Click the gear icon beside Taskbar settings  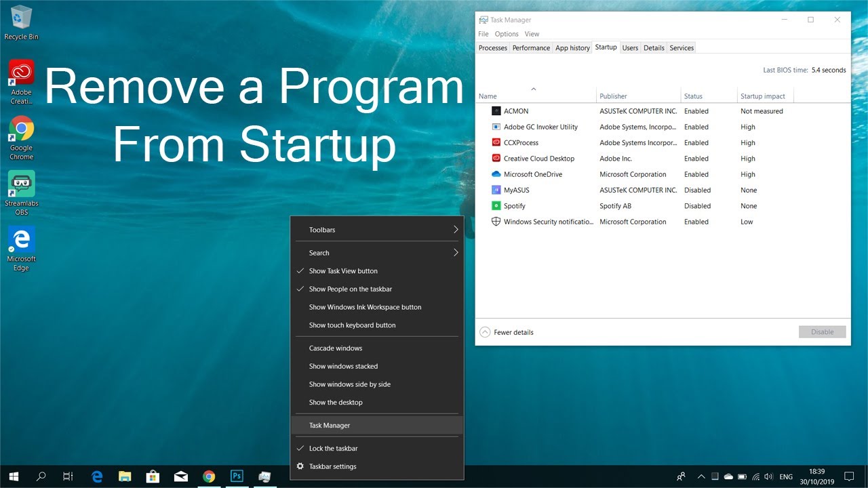pos(300,466)
